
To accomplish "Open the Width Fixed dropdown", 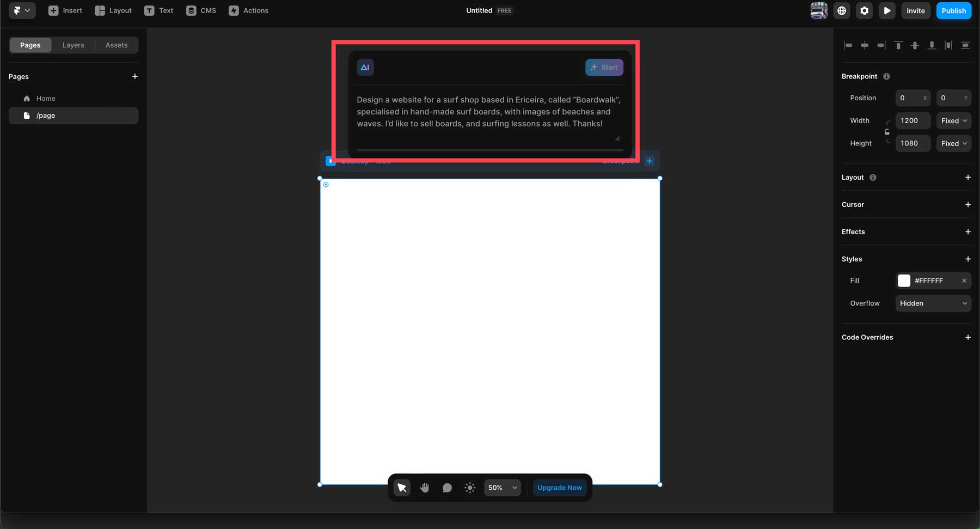I will [953, 120].
